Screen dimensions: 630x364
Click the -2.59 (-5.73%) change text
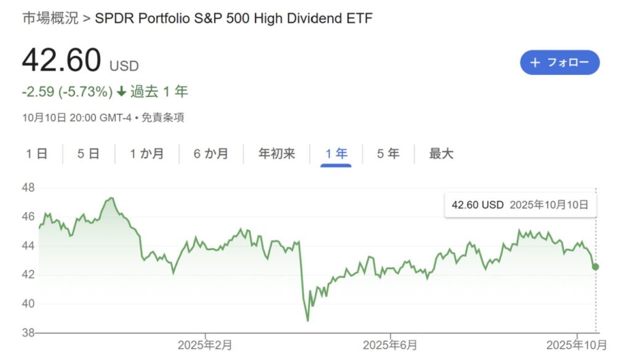coord(67,92)
